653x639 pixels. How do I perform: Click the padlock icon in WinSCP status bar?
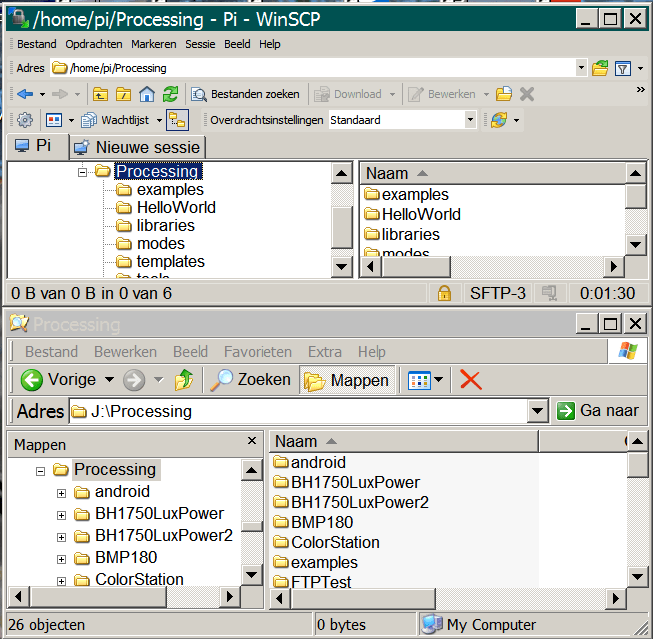[x=444, y=293]
